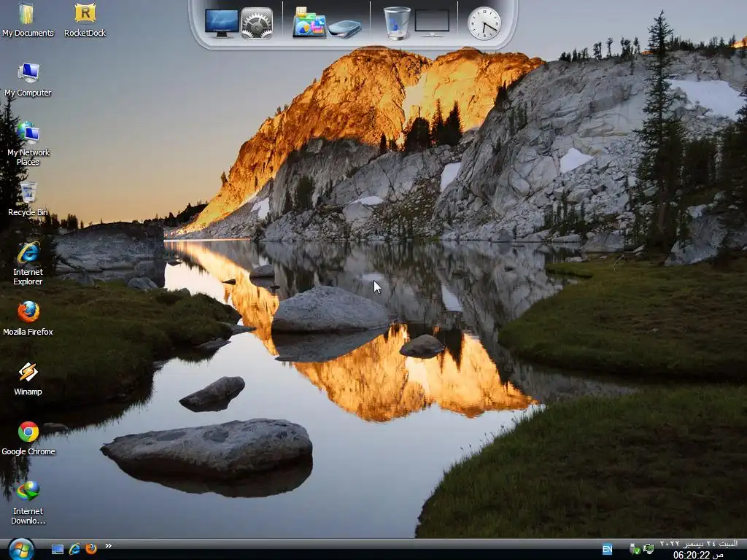Start Winamp from the desktop shortcut
This screenshot has width=747, height=560.
[28, 378]
